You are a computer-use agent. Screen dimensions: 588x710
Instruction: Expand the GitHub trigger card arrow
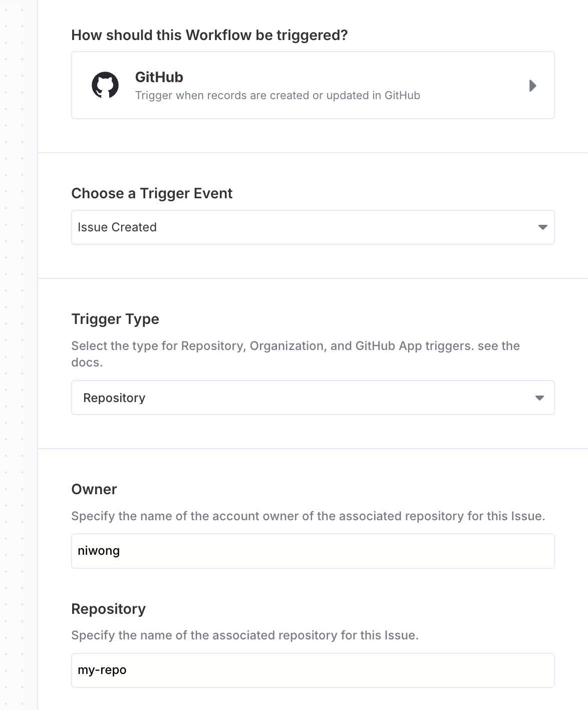point(532,86)
